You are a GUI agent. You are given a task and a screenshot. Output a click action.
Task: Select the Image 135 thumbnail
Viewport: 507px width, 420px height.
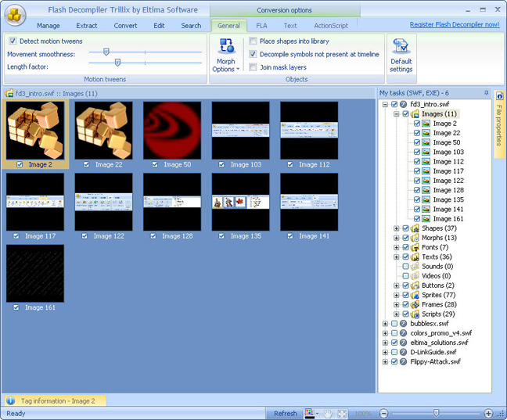point(240,202)
